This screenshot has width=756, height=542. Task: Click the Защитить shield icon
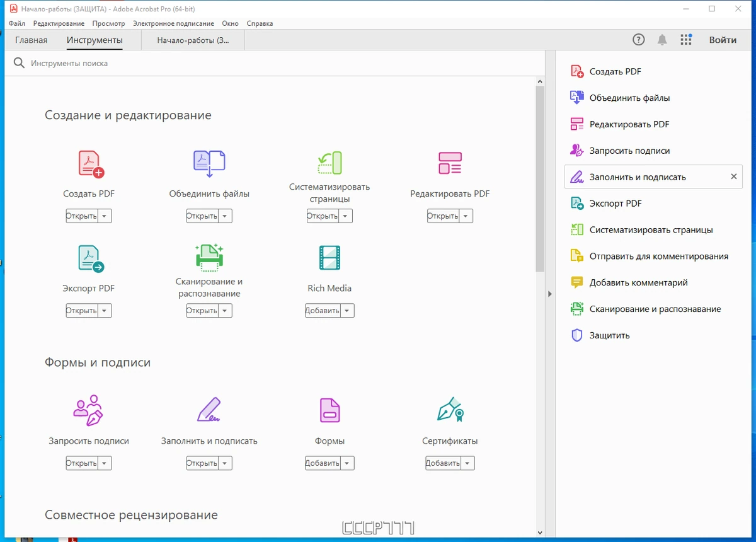pos(576,335)
